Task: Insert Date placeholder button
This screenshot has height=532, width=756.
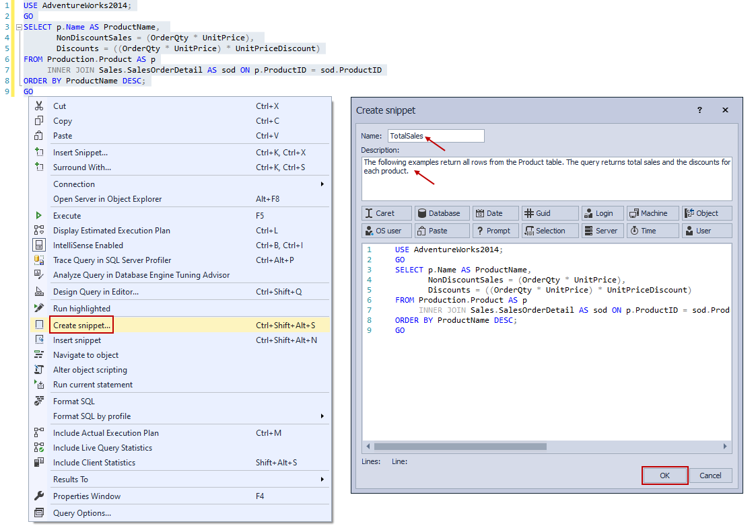Action: [495, 213]
